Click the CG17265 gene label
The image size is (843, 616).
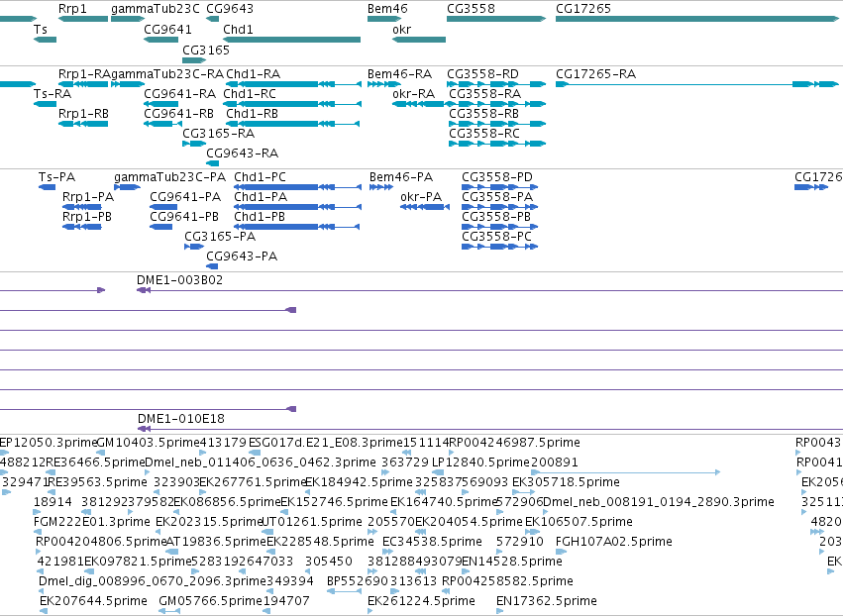pos(583,9)
